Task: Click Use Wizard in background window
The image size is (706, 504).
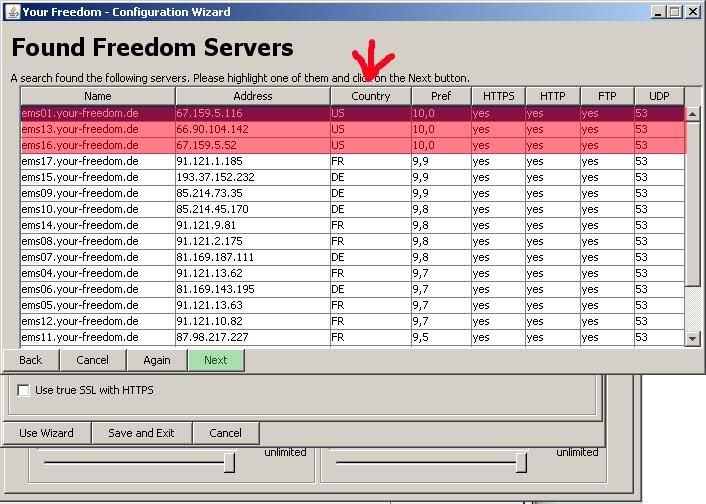Action: [x=46, y=433]
